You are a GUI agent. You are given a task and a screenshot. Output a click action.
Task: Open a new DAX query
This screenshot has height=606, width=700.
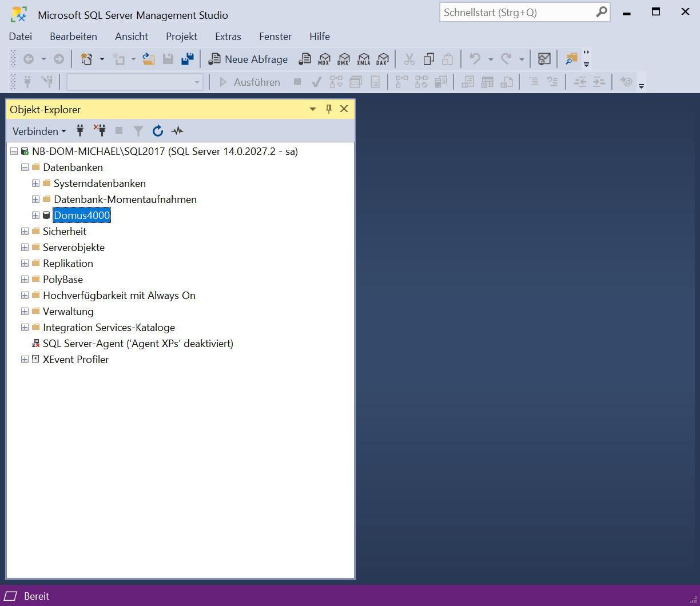coord(383,59)
